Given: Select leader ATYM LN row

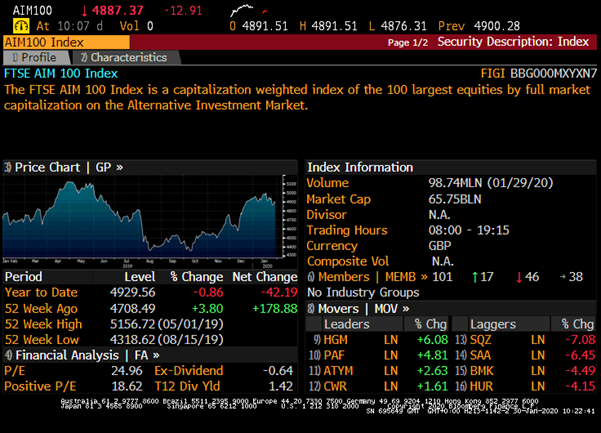Looking at the screenshot, I should [378, 371].
